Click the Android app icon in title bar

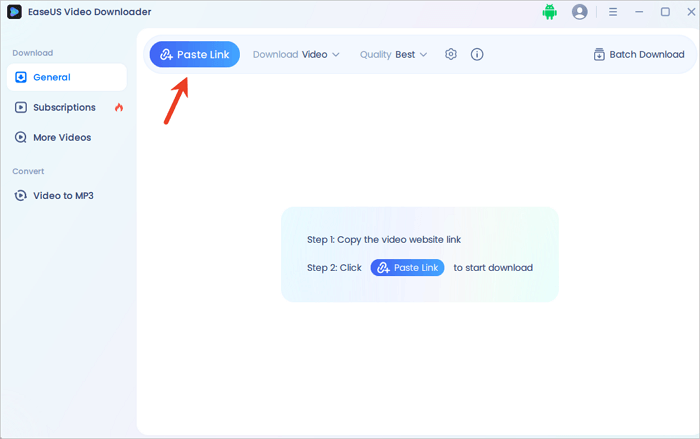549,12
